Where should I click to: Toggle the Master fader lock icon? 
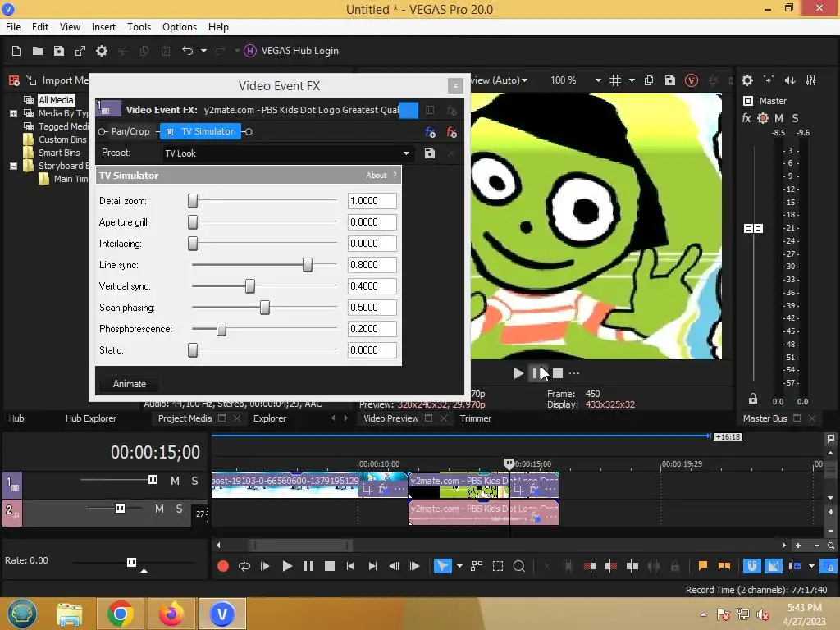(x=753, y=399)
